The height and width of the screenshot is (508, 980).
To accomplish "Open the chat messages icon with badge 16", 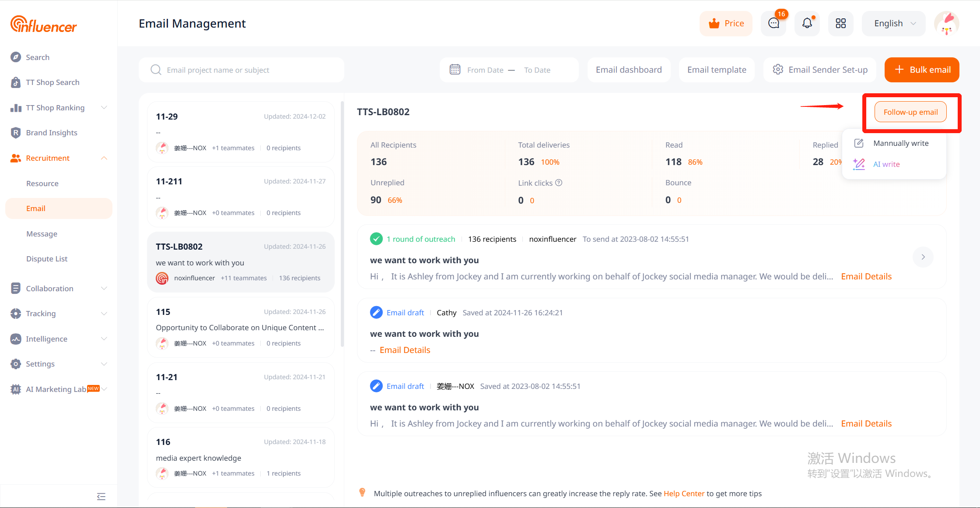I will pos(773,24).
